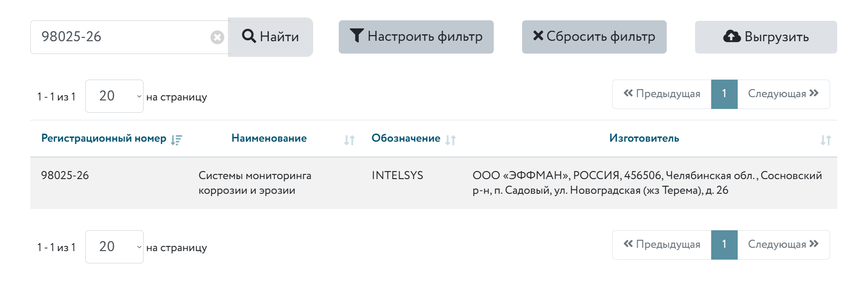The width and height of the screenshot is (868, 289).
Task: Click the Наименование column sort arrows icon
Action: coord(349,140)
